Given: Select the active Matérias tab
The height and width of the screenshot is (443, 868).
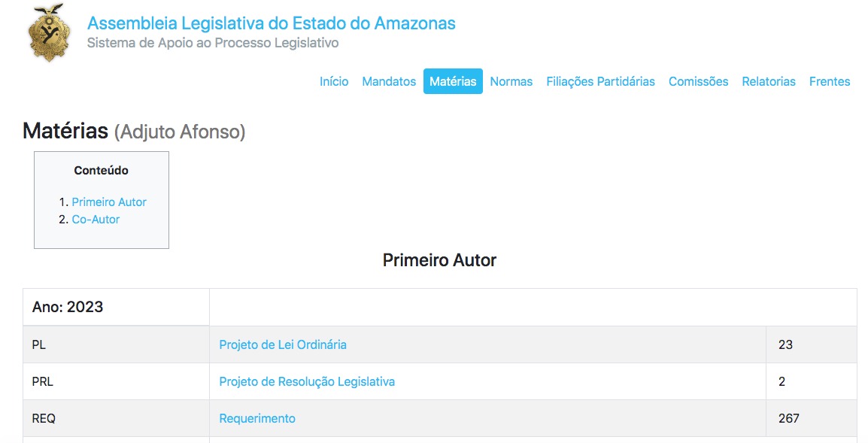Looking at the screenshot, I should [x=453, y=81].
